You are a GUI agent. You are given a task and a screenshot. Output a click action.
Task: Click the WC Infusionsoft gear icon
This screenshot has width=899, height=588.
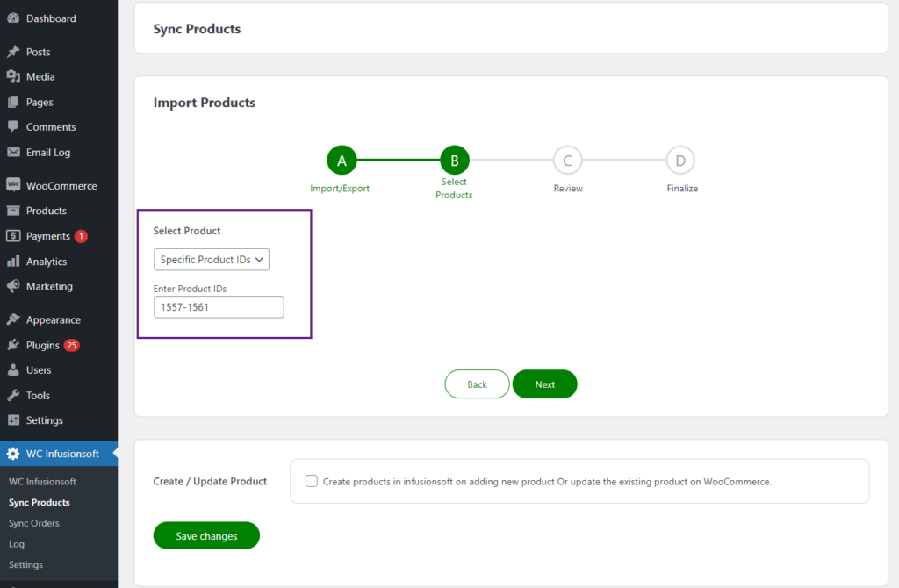click(13, 454)
